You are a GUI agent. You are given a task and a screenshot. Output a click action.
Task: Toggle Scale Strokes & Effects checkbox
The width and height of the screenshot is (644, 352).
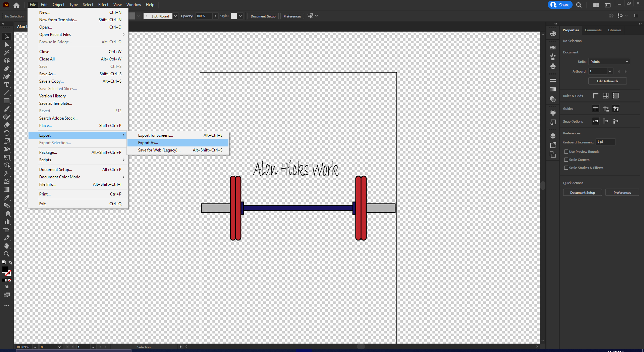pyautogui.click(x=566, y=168)
